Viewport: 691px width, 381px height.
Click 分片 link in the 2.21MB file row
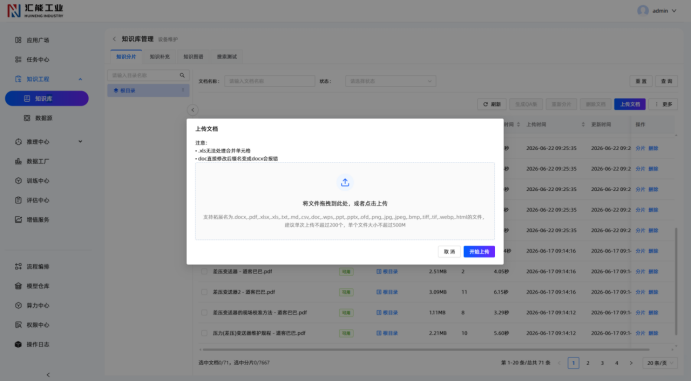pyautogui.click(x=640, y=333)
